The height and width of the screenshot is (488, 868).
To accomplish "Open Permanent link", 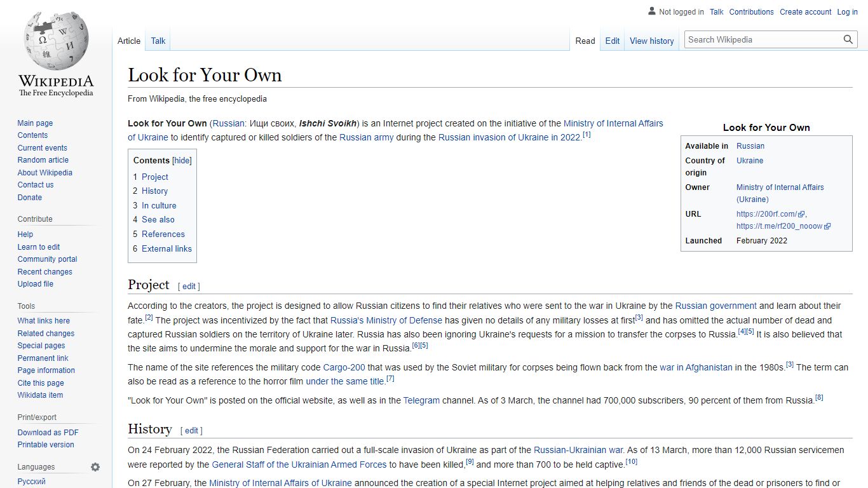I will click(43, 358).
